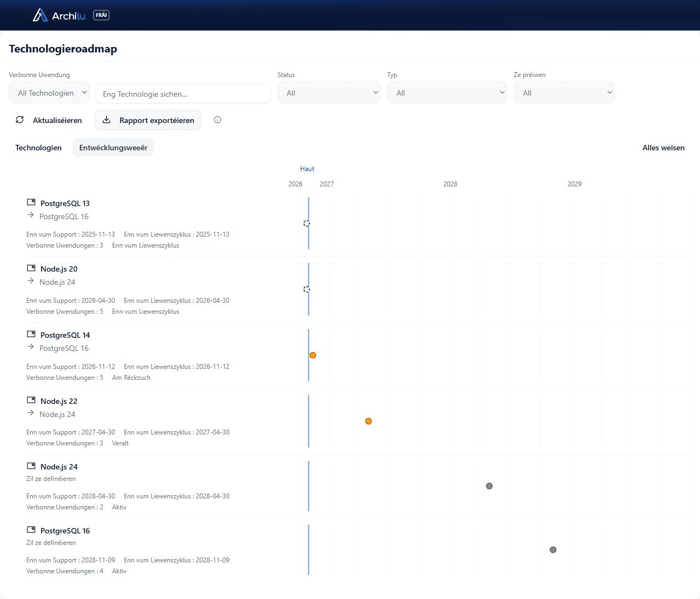Toggle the FRÄI badge in header
Viewport: 700px width, 599px height.
[x=101, y=15]
